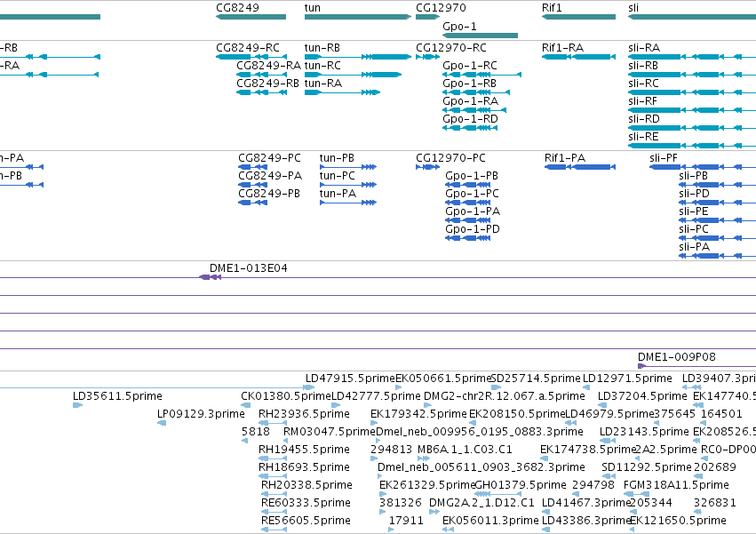Image resolution: width=756 pixels, height=534 pixels.
Task: Click the Gpo-1-PD protein
Action: pos(467,239)
